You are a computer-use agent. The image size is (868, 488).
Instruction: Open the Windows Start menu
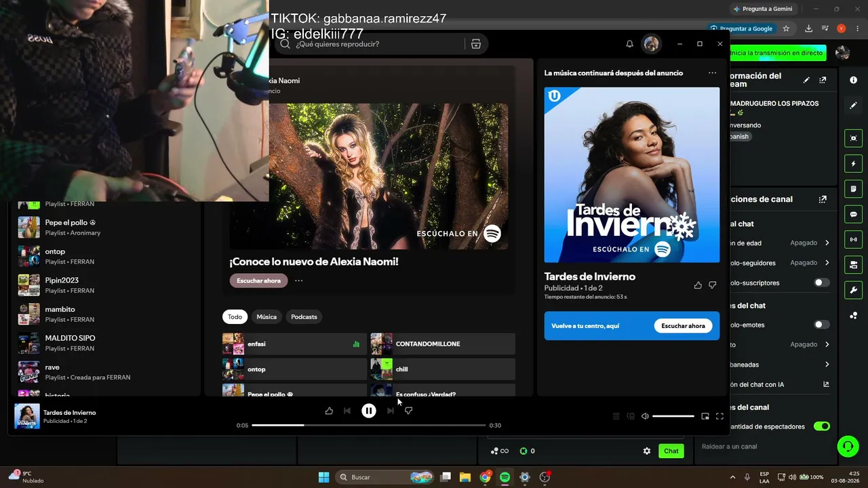[x=323, y=477]
